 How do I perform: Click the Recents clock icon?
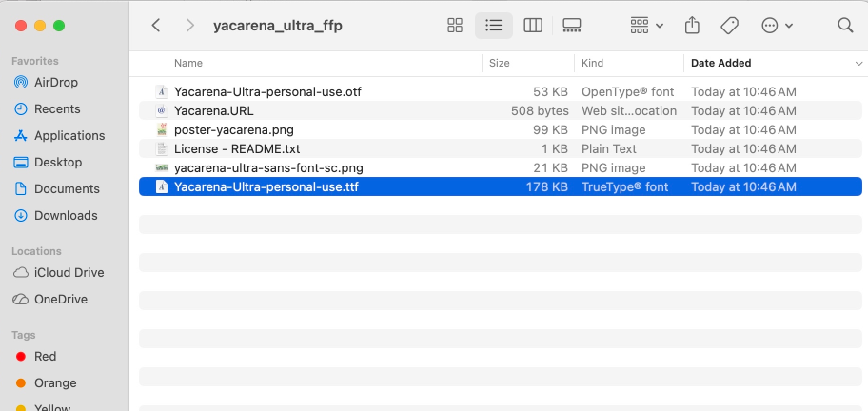[21, 109]
